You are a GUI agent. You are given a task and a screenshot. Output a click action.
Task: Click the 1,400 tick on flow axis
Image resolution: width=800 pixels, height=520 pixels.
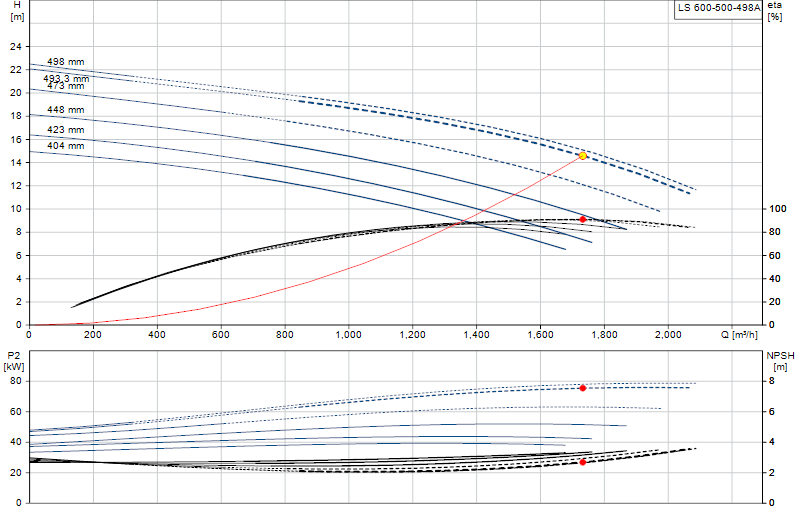477,335
